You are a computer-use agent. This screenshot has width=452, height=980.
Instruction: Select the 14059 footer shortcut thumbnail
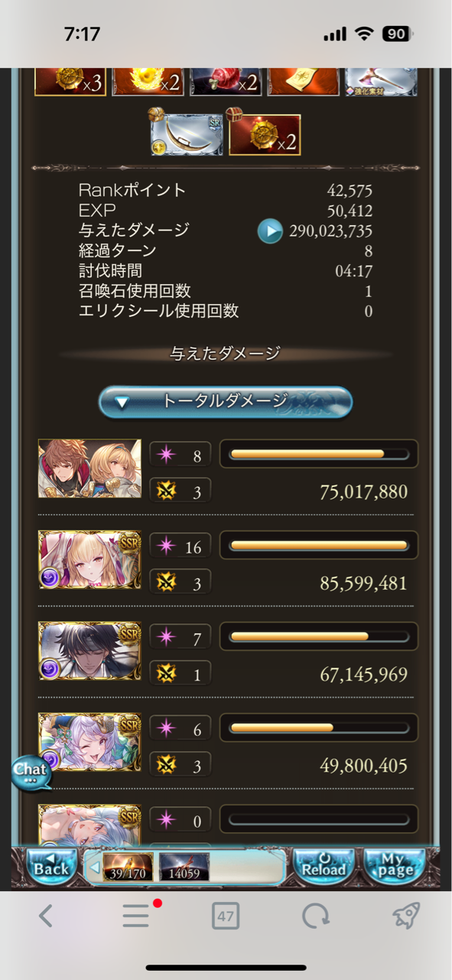[184, 867]
